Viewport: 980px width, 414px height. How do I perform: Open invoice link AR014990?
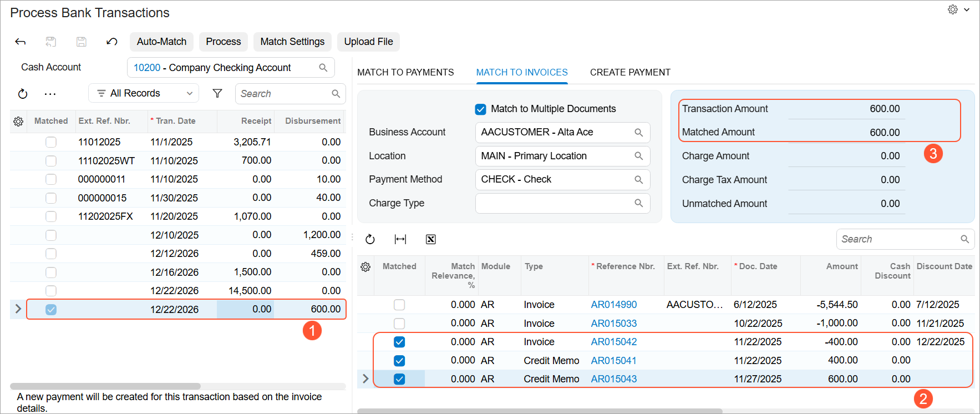point(614,305)
